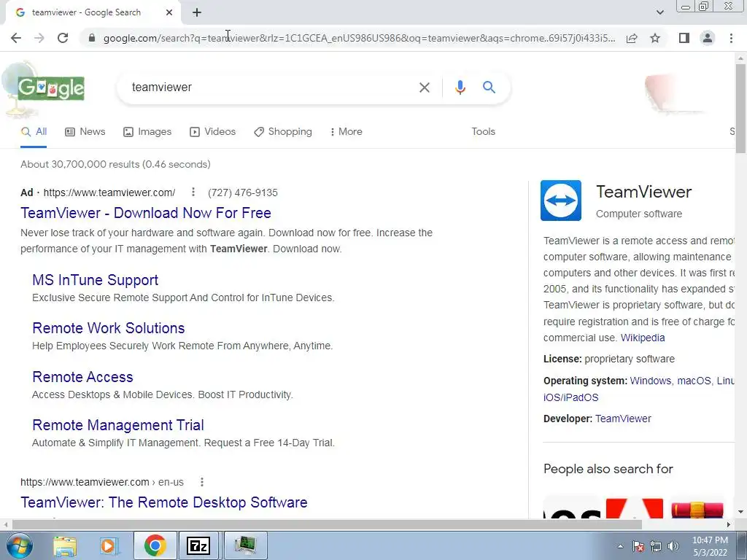747x560 pixels.
Task: Click the TeamViewer developer link
Action: (623, 419)
